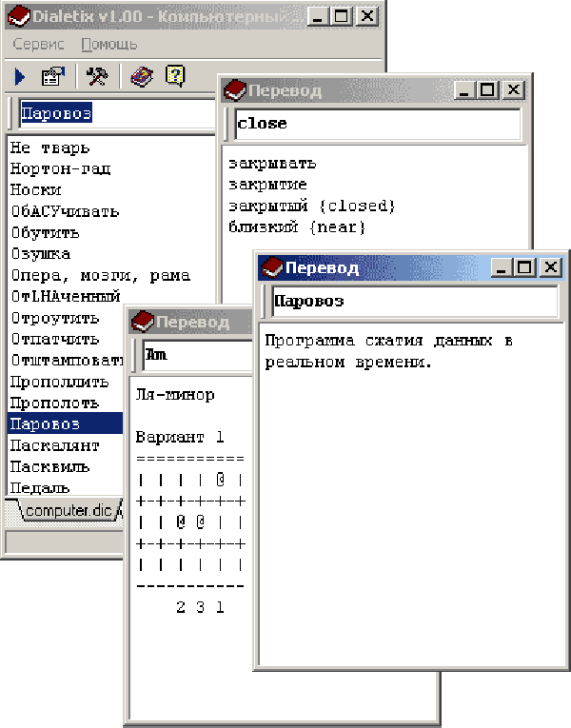571x728 pixels.
Task: Select 'Отштамповать' in the word list
Action: click(66, 361)
